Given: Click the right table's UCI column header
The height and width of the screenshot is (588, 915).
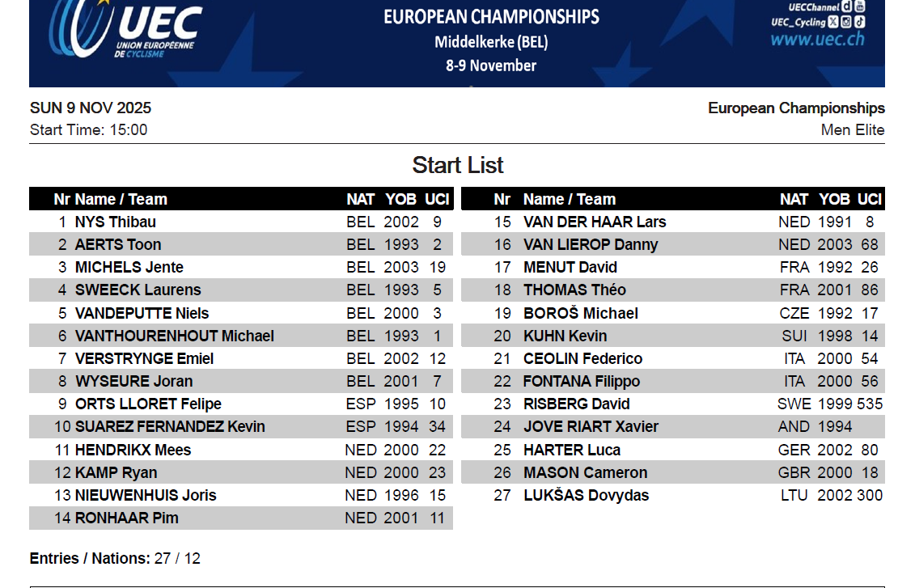Looking at the screenshot, I should tap(870, 199).
